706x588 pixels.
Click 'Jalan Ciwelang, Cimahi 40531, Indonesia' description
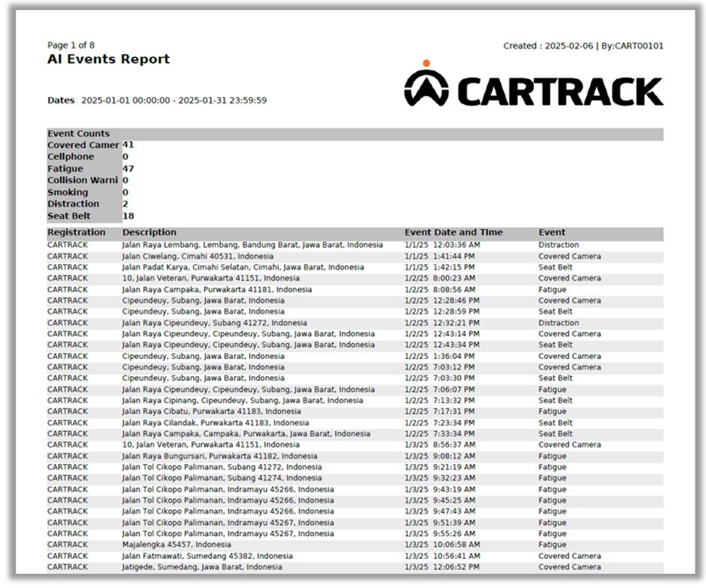coord(198,256)
